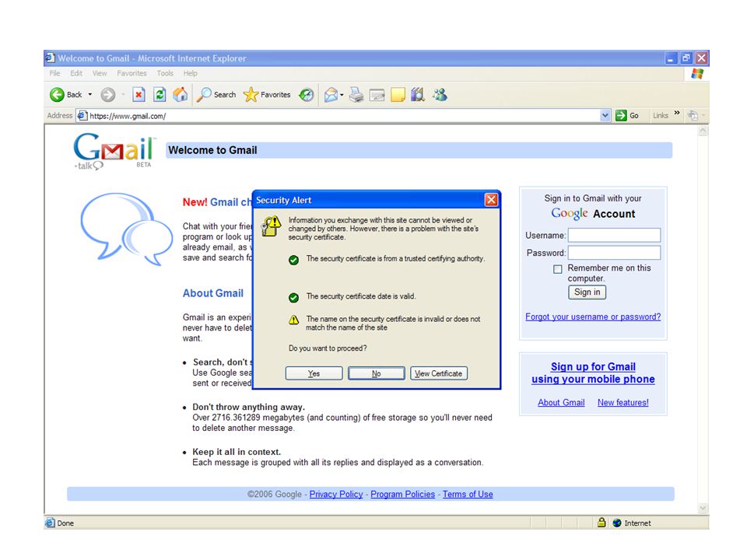This screenshot has width=747, height=560.
Task: Open Forgot your username or password link
Action: tap(593, 317)
